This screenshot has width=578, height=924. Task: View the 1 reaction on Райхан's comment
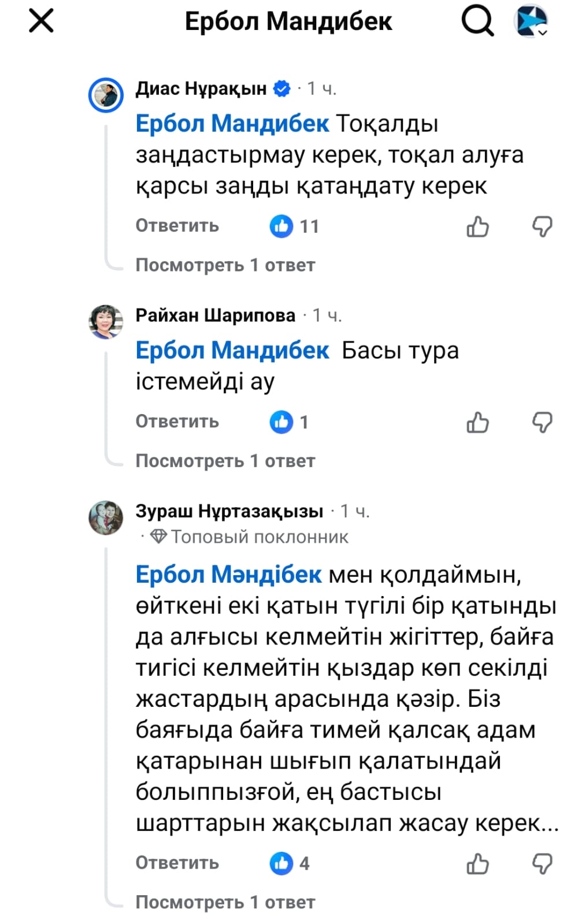(x=289, y=422)
